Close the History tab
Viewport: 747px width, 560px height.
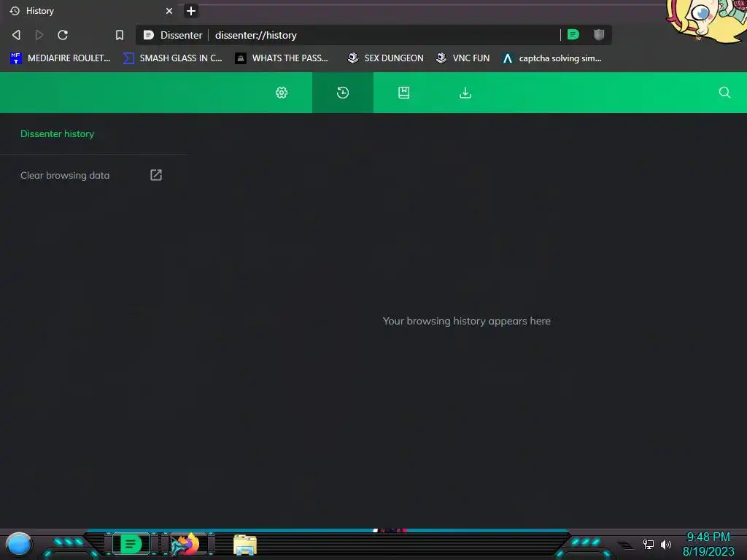pos(169,11)
